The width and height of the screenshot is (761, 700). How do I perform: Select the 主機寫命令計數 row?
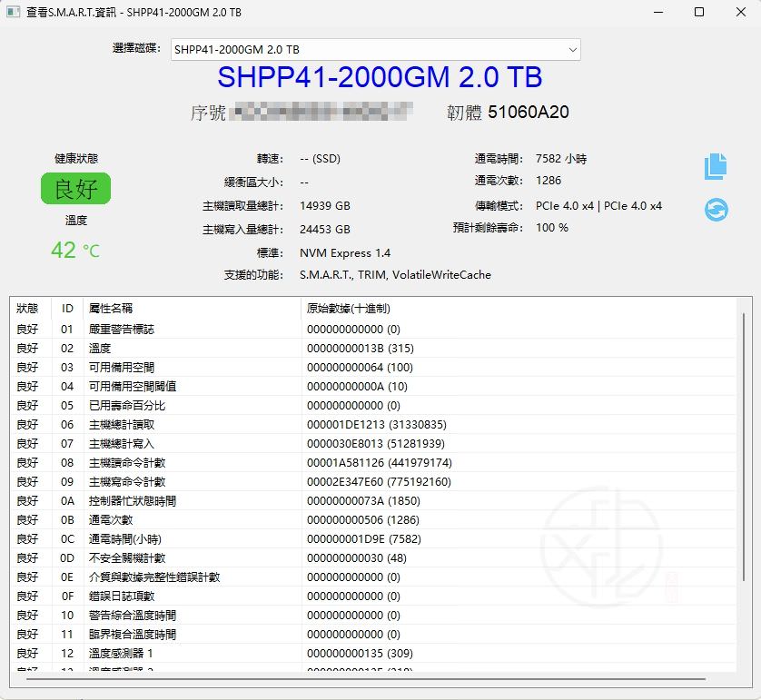pyautogui.click(x=372, y=482)
